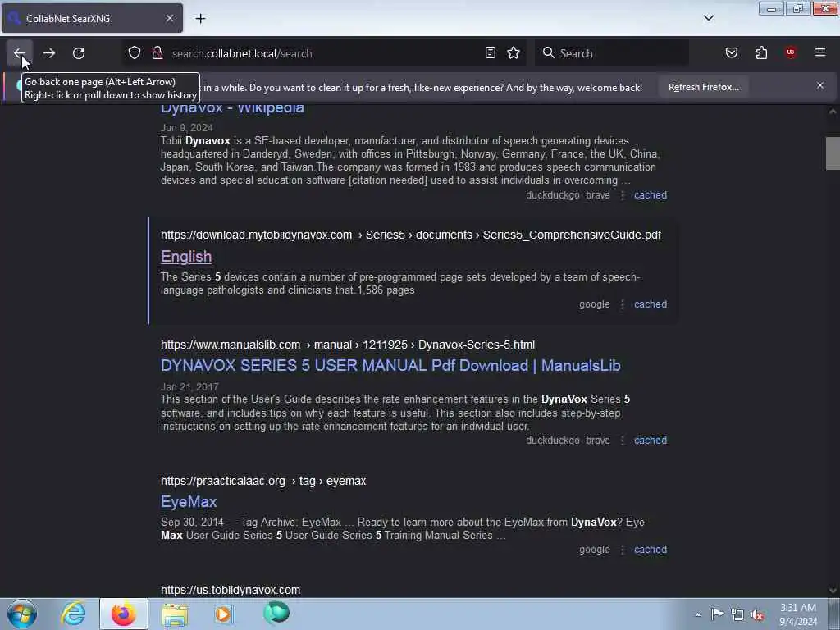The width and height of the screenshot is (840, 630).
Task: Click the taskbar clock 3:31 AM
Action: pyautogui.click(x=797, y=608)
